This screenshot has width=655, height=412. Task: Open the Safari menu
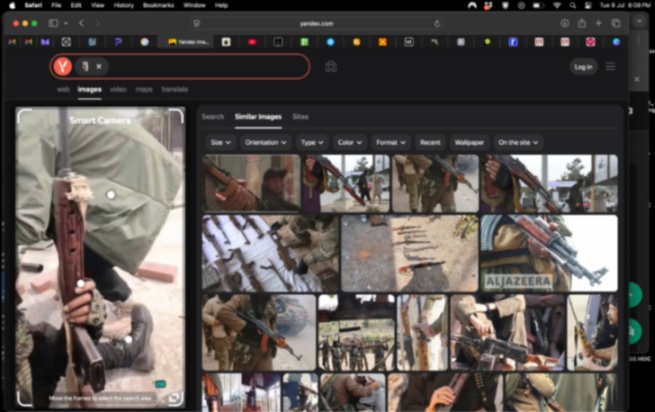(33, 5)
